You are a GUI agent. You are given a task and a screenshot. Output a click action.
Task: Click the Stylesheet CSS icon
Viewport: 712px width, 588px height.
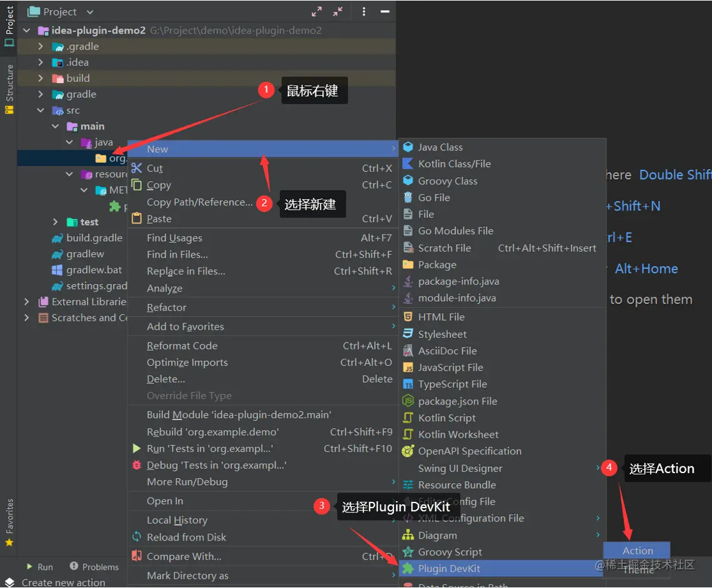[x=408, y=334]
